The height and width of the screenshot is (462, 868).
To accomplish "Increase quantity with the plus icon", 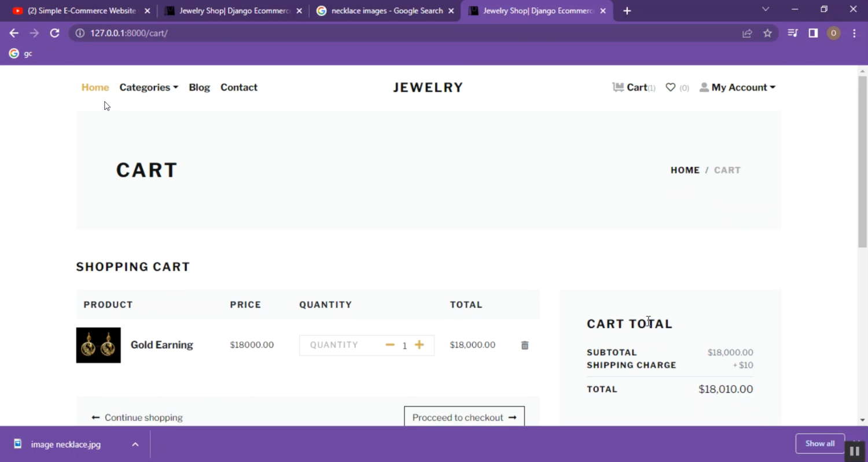I will point(420,345).
